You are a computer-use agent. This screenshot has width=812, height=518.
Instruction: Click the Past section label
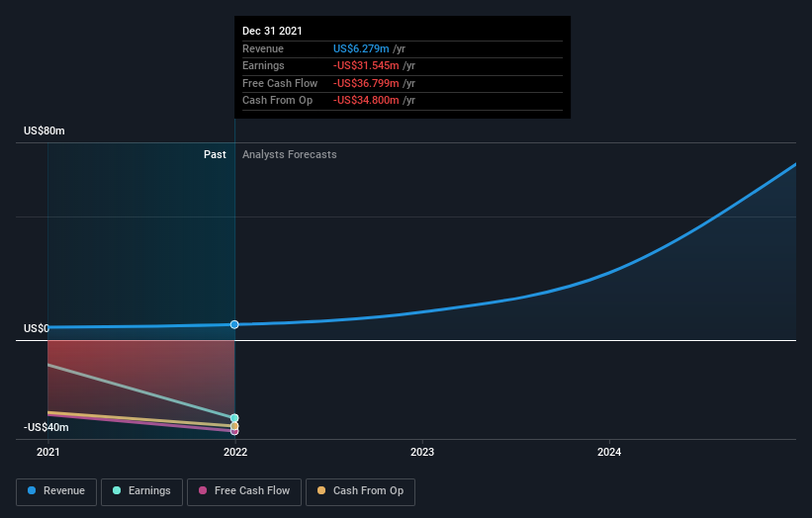point(215,155)
